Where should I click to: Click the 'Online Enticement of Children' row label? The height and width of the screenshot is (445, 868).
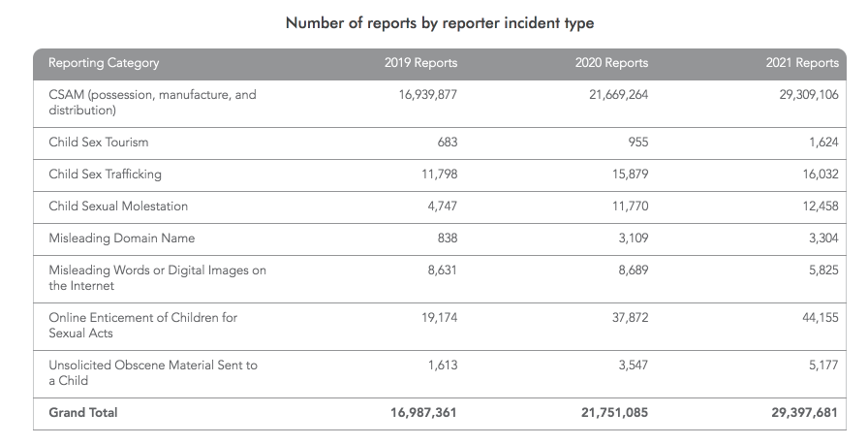(142, 326)
